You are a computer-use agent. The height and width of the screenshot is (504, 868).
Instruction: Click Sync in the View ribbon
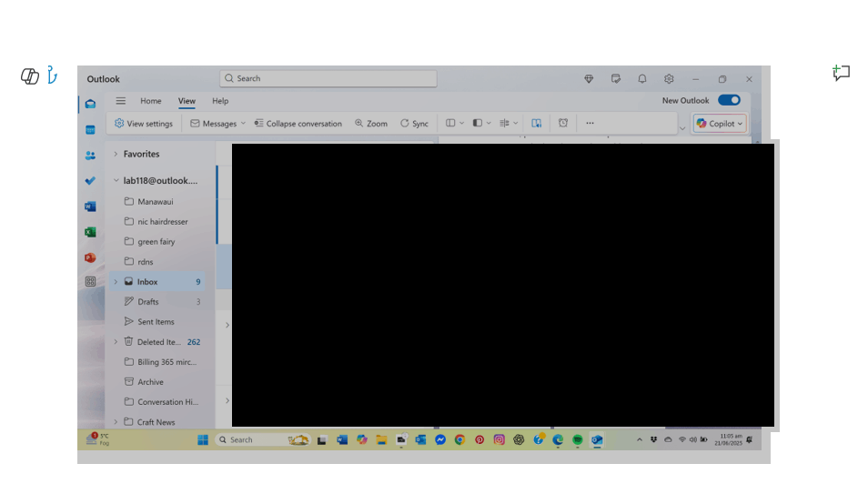coord(414,124)
